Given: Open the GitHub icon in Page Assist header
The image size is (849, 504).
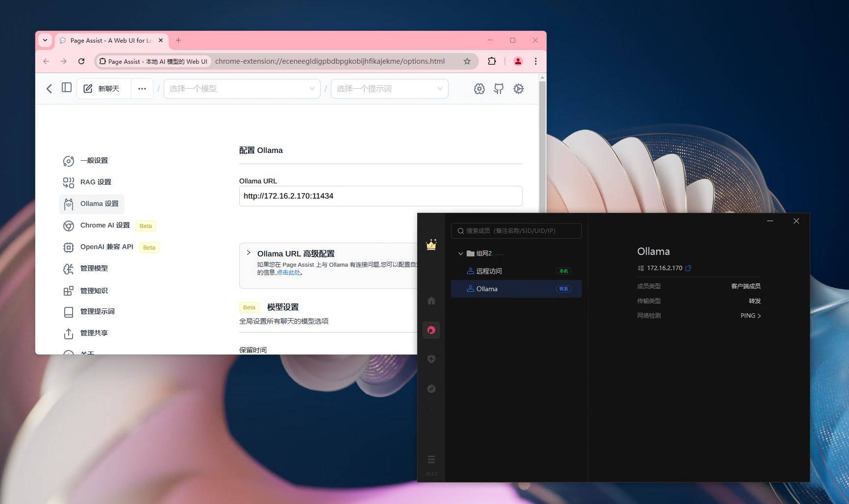Looking at the screenshot, I should click(x=499, y=89).
